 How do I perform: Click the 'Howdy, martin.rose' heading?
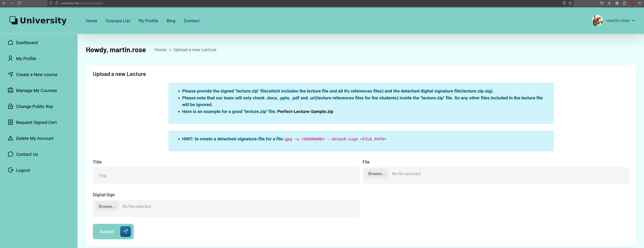116,50
